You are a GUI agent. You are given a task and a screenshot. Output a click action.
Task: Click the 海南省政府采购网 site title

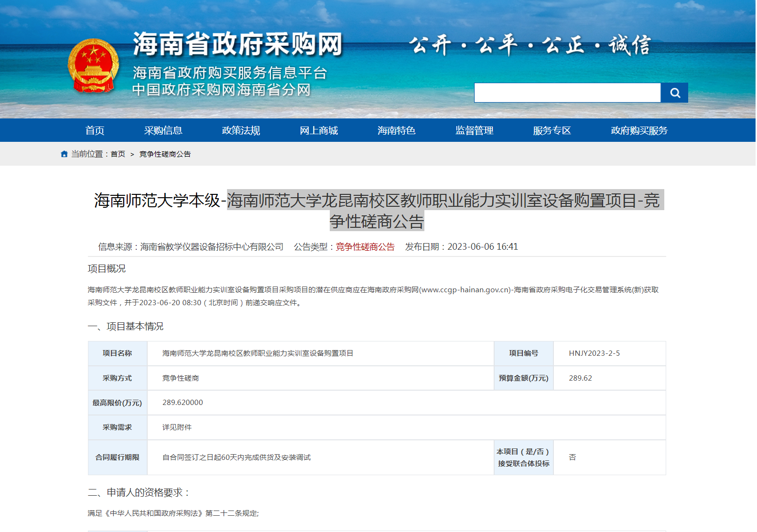238,44
